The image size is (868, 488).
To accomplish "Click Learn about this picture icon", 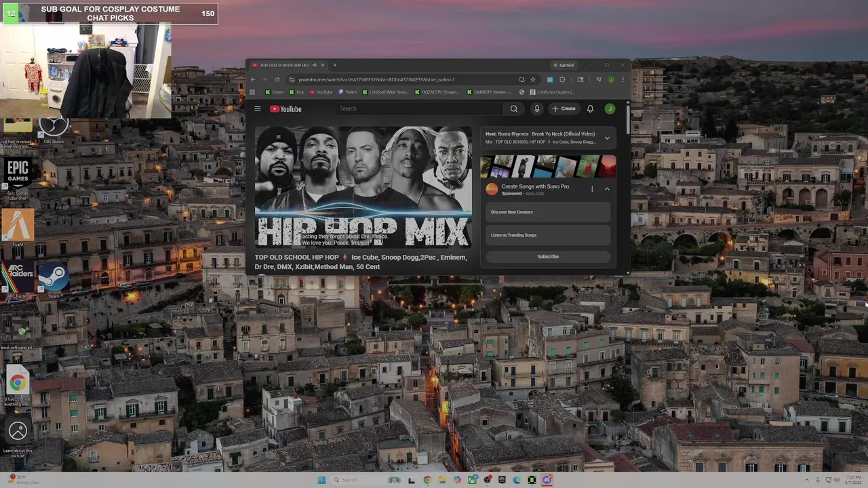I will point(18,437).
